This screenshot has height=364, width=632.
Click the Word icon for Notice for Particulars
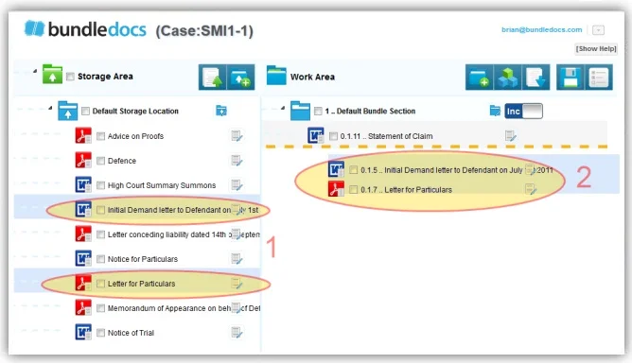pos(83,258)
